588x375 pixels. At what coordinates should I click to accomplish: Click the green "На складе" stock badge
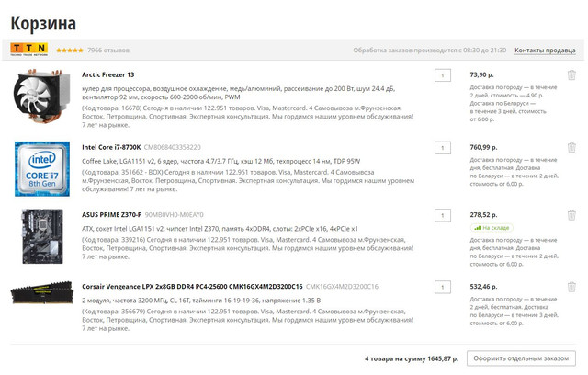click(492, 228)
